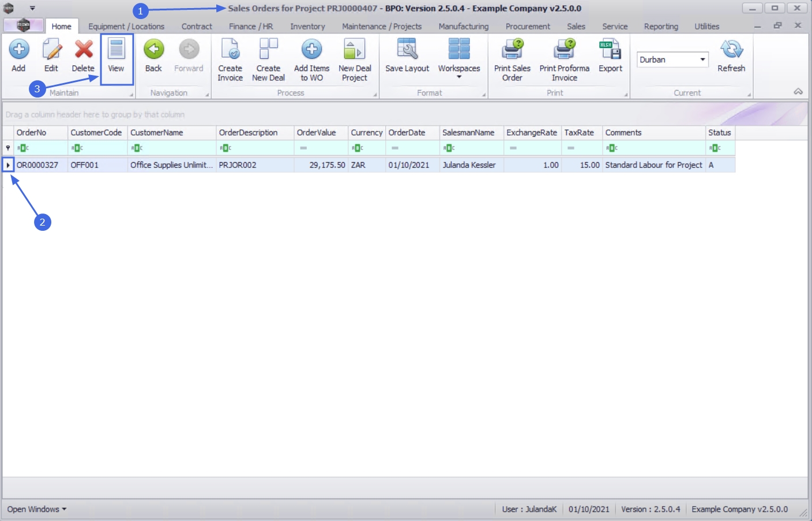The height and width of the screenshot is (521, 812).
Task: Open the Sales ribbon tab
Action: (576, 27)
